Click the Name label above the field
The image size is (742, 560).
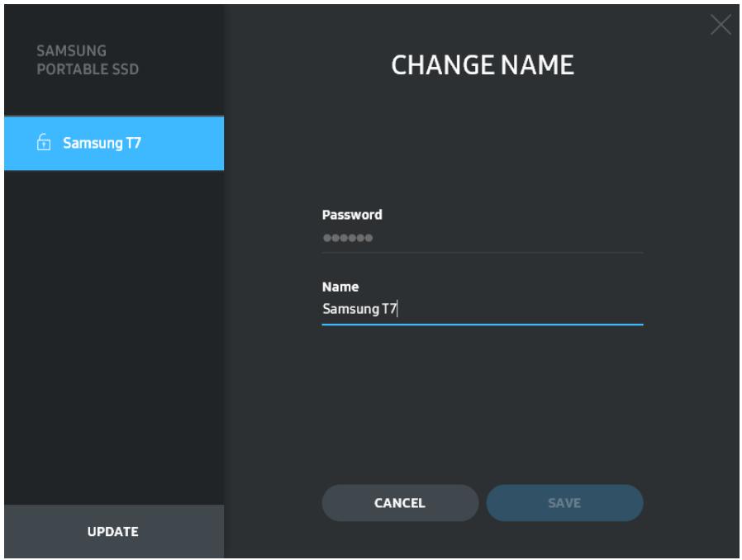[x=340, y=287]
